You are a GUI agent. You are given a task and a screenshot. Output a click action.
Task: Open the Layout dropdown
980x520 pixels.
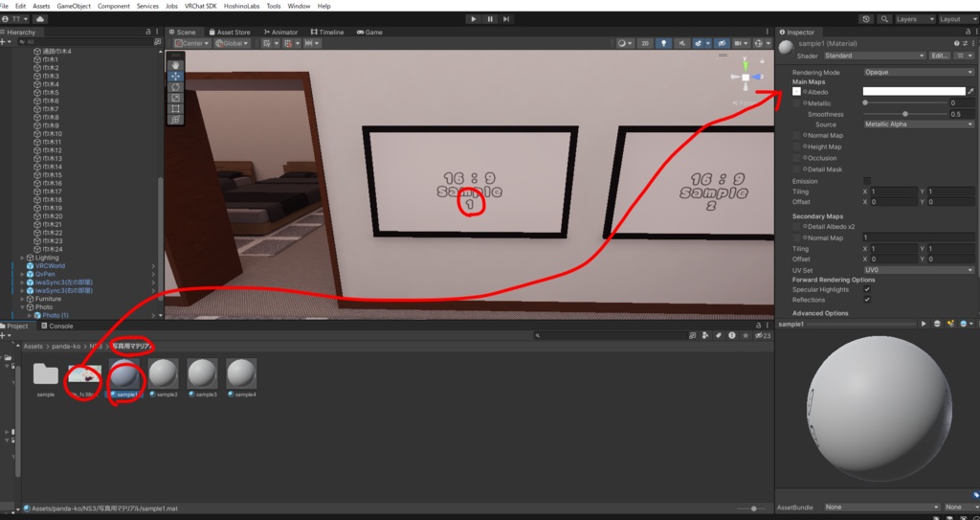[x=958, y=19]
